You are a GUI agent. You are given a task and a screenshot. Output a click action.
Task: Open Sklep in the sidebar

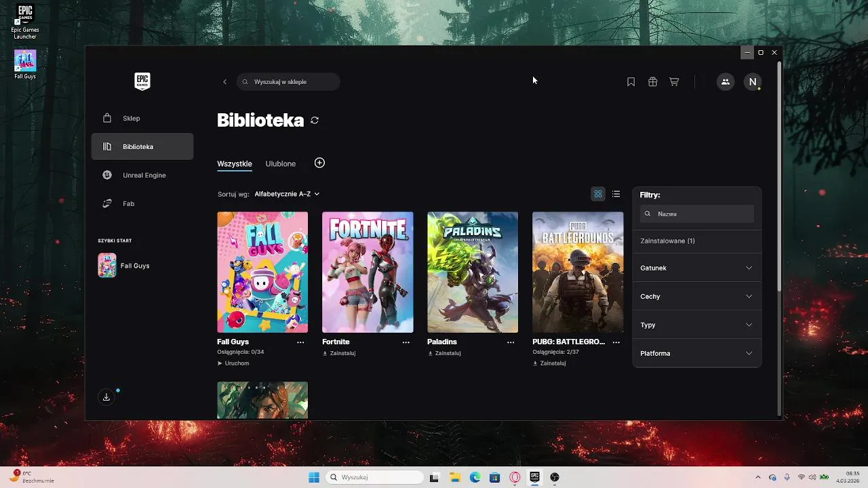pyautogui.click(x=142, y=118)
